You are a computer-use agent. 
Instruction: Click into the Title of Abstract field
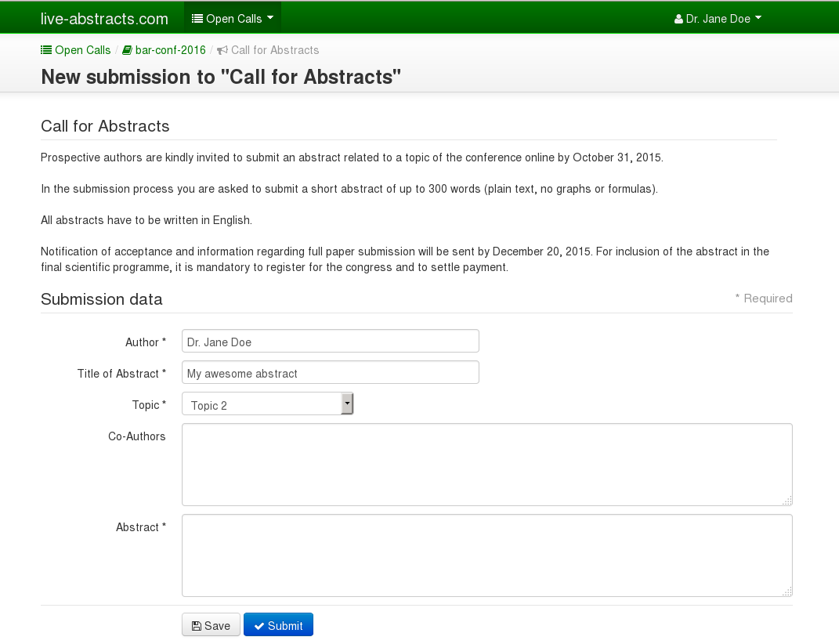click(330, 373)
